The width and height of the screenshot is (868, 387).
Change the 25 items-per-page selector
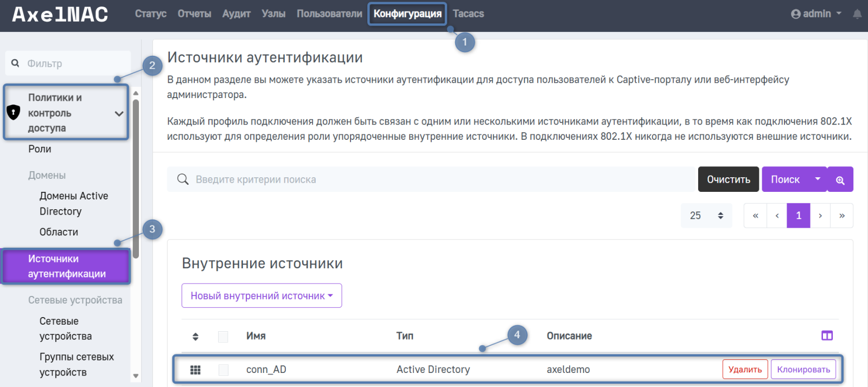tap(706, 216)
